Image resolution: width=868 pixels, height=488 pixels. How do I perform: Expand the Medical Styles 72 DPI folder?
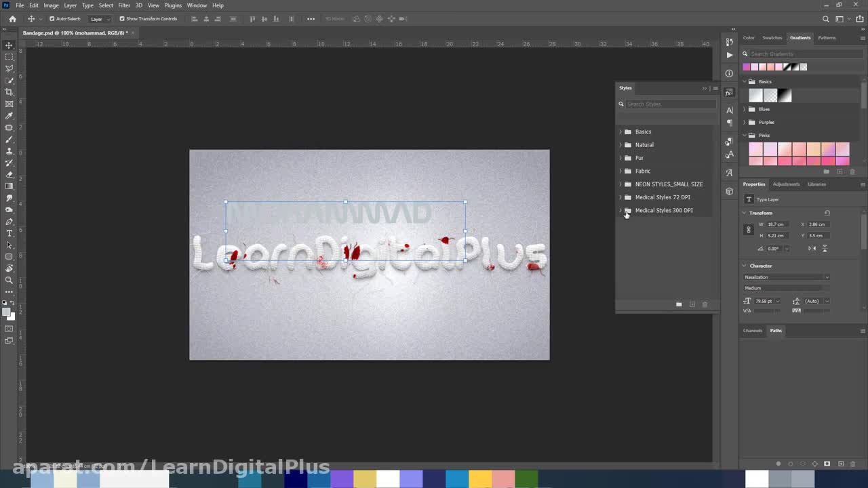[x=620, y=197]
